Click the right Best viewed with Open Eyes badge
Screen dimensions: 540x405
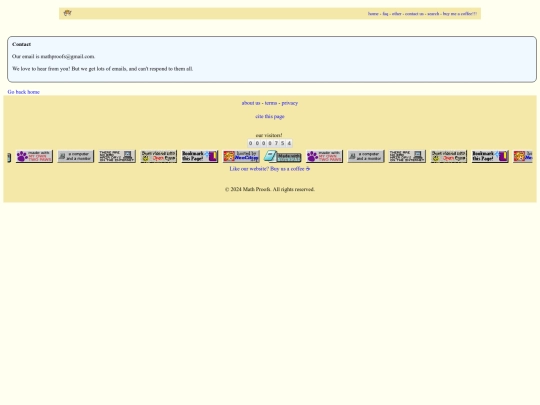[449, 157]
